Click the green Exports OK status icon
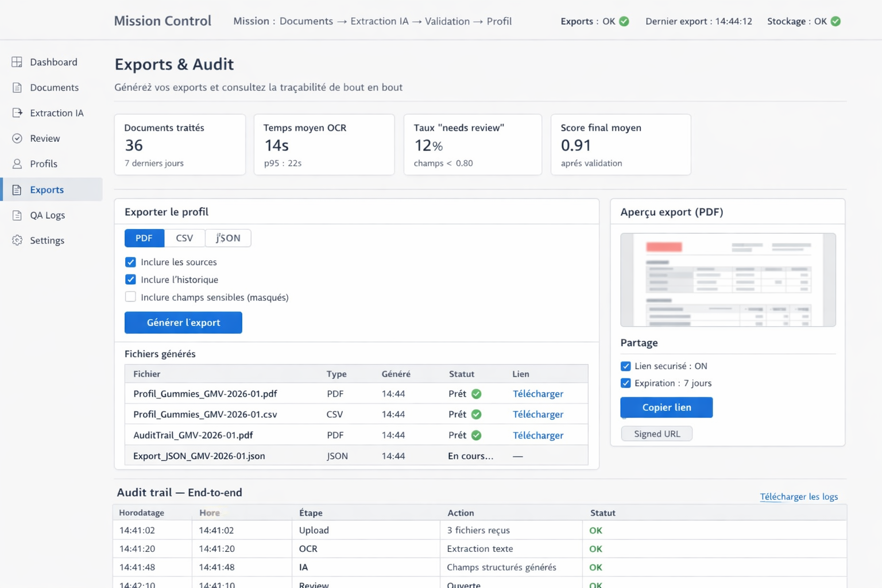 pyautogui.click(x=624, y=21)
